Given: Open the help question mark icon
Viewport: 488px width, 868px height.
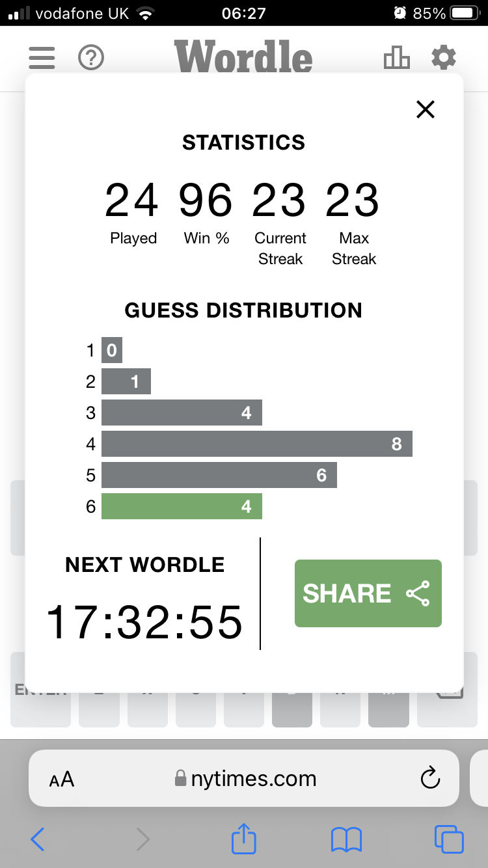Looking at the screenshot, I should pyautogui.click(x=91, y=58).
